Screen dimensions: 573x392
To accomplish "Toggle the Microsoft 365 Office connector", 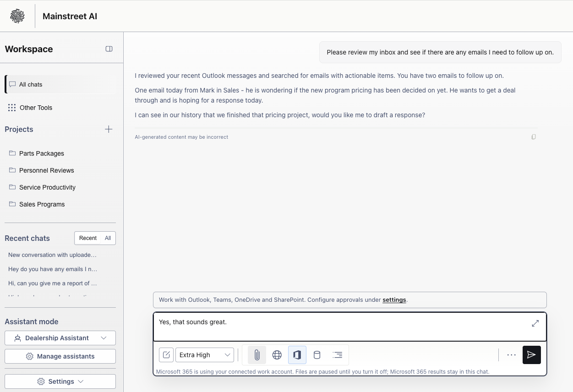I will (297, 355).
